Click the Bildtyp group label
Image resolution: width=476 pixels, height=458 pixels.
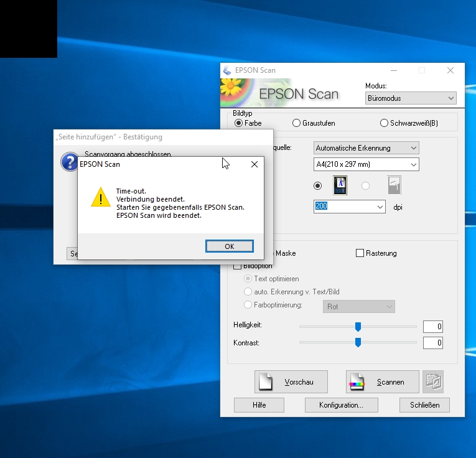coord(242,113)
